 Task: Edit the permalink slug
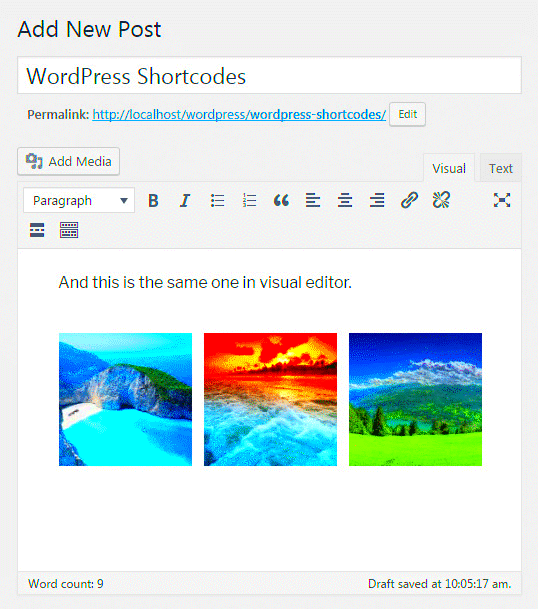click(x=407, y=114)
